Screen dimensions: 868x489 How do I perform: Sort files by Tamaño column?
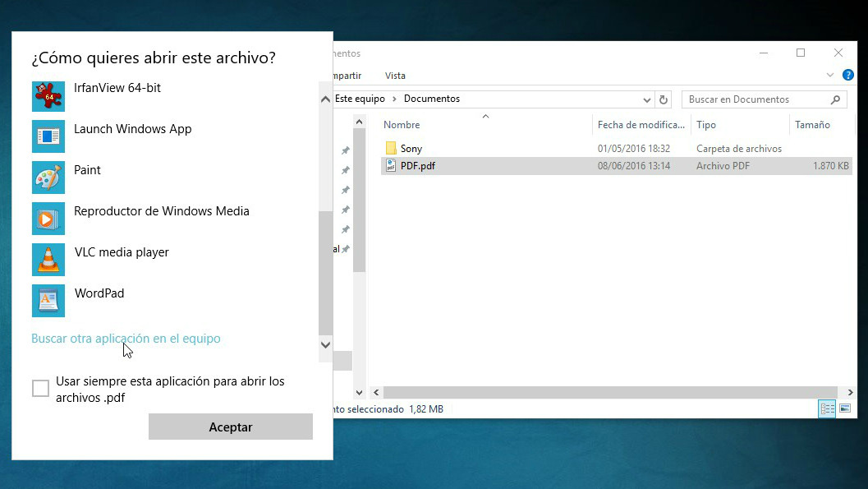(x=812, y=125)
